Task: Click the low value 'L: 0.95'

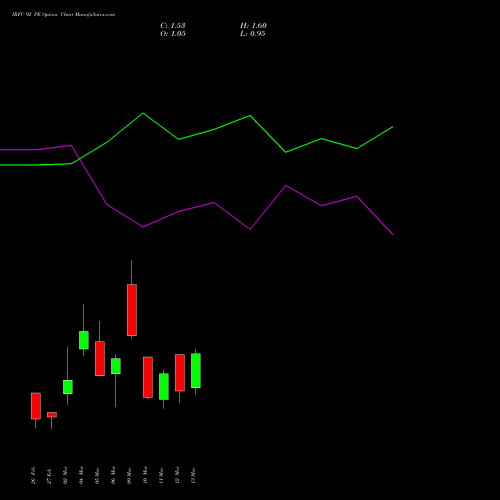Action: click(252, 34)
